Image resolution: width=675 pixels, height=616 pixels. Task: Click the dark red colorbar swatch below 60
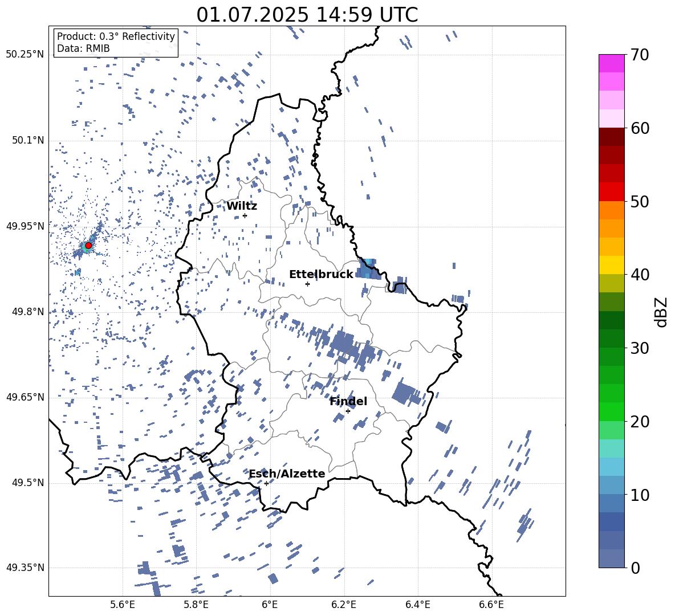(x=611, y=137)
